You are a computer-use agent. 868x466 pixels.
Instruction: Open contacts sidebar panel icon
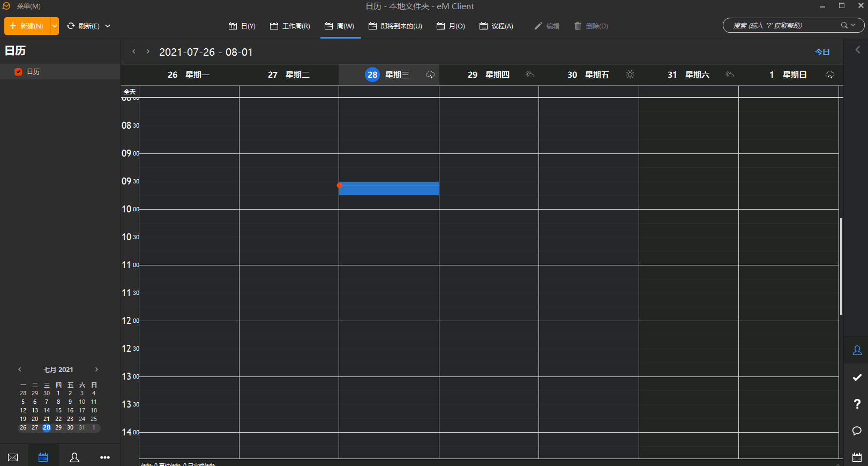point(857,350)
